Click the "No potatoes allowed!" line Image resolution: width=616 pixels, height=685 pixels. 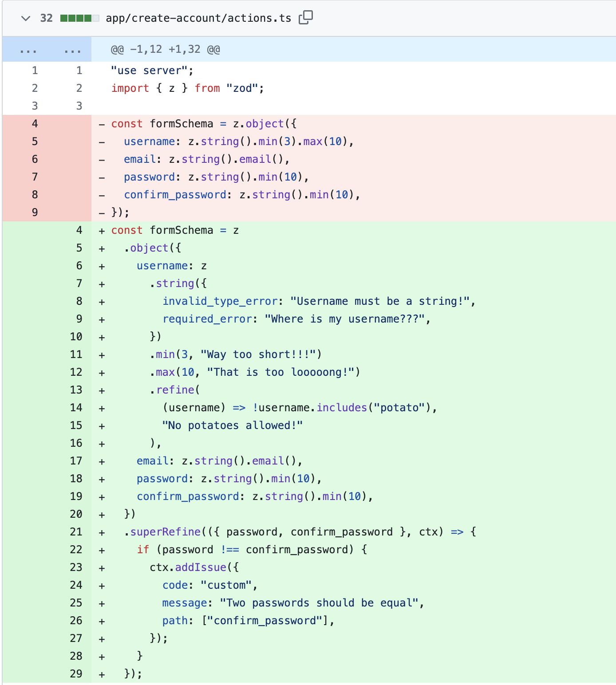(233, 425)
